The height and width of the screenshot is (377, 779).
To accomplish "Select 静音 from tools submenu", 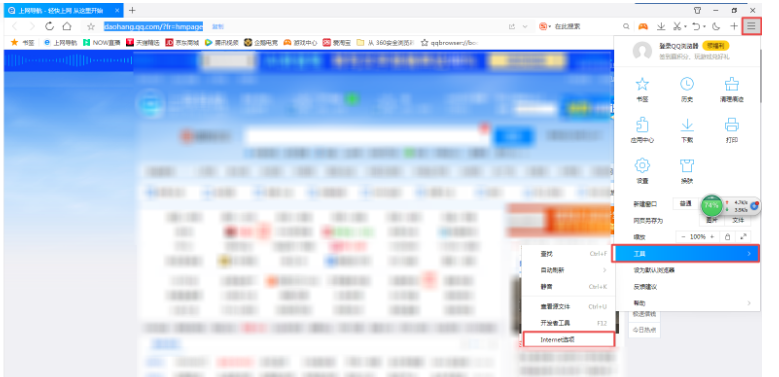I will [x=569, y=287].
